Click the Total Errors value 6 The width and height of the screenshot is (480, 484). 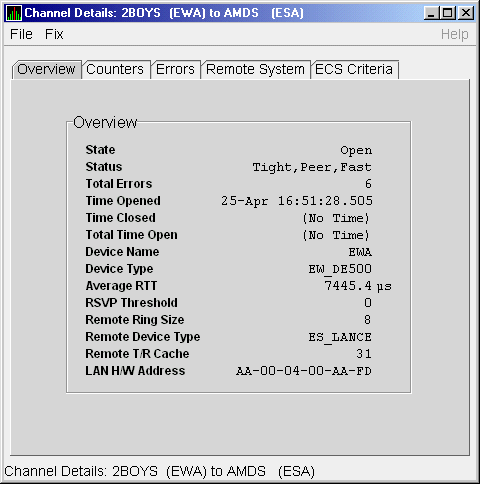pyautogui.click(x=368, y=184)
